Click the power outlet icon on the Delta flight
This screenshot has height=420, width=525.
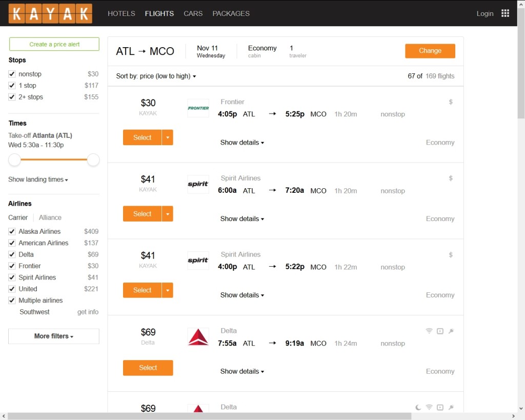pyautogui.click(x=451, y=331)
